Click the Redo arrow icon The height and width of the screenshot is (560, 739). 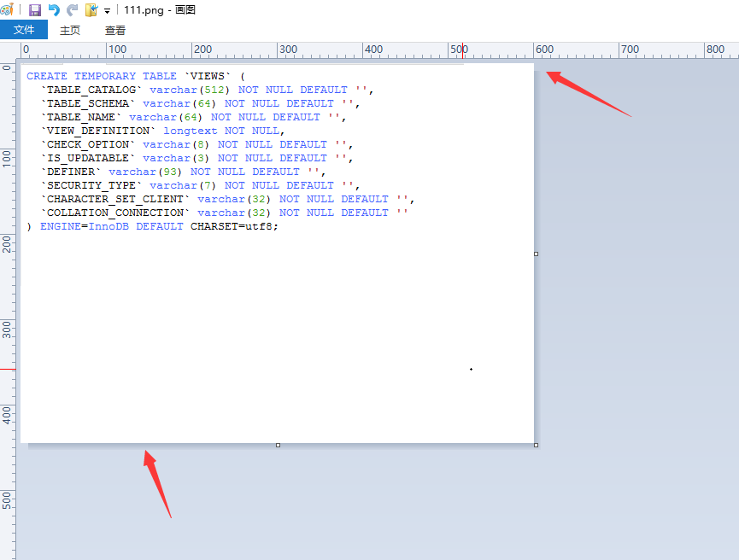(72, 9)
